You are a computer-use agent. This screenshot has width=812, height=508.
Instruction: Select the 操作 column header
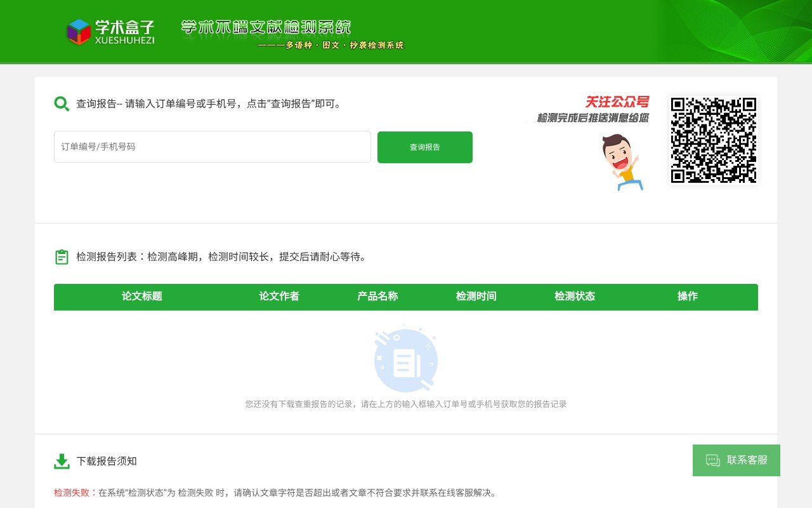[688, 297]
